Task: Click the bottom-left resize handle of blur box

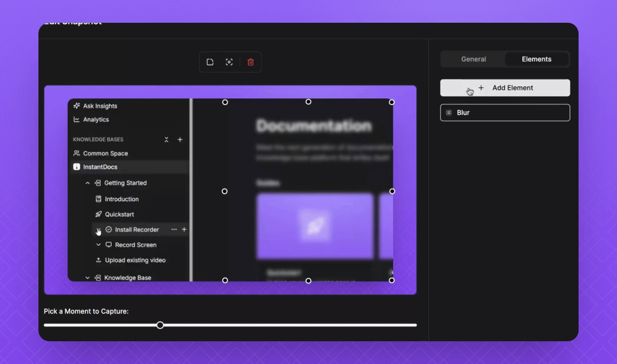Action: coord(225,280)
